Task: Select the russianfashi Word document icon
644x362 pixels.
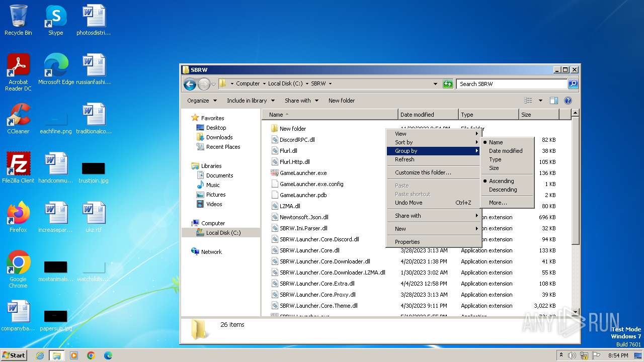Action: 94,69
